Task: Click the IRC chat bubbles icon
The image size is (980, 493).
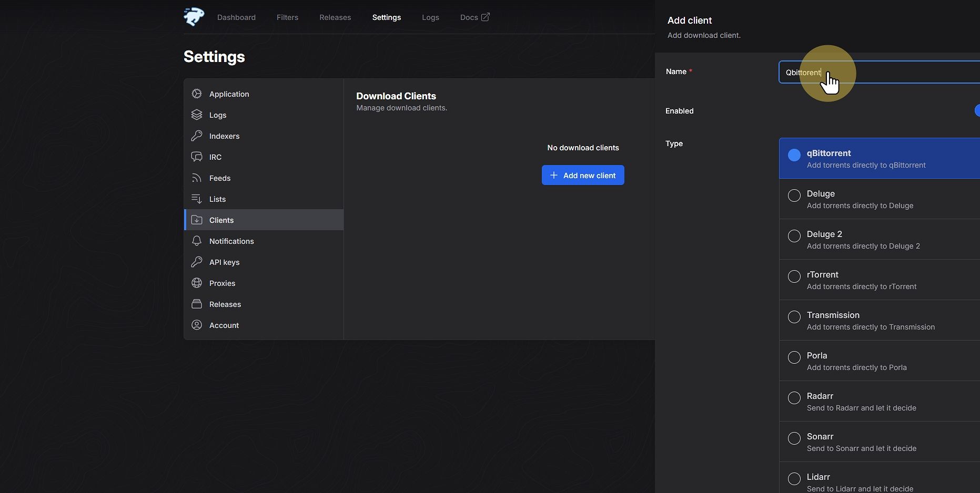Action: [x=197, y=157]
